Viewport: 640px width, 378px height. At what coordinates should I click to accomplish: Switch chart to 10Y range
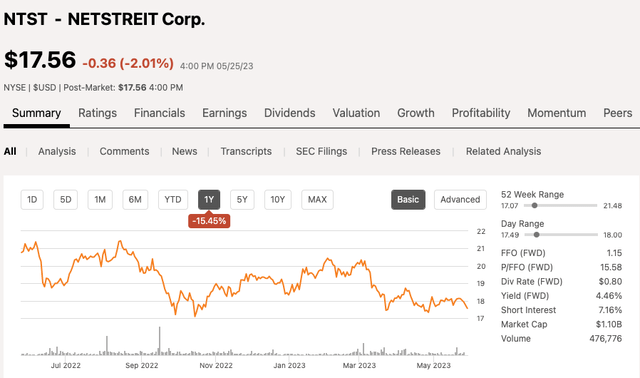tap(278, 200)
